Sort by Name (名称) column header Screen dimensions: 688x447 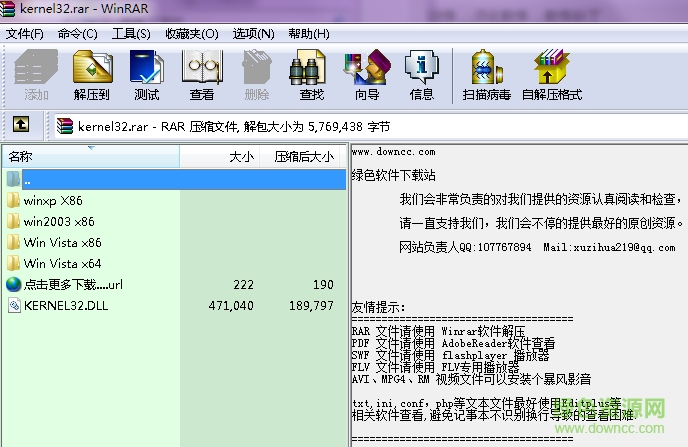pyautogui.click(x=91, y=157)
